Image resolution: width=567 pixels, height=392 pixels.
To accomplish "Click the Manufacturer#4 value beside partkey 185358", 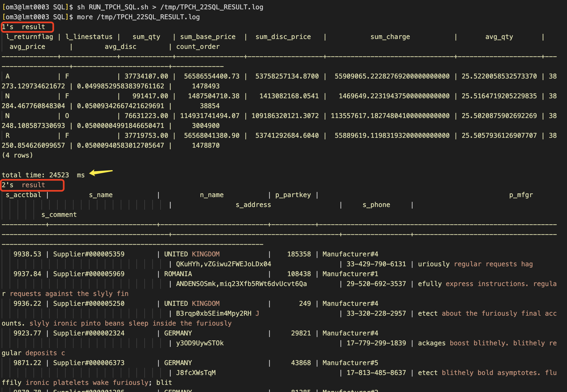I will pyautogui.click(x=350, y=254).
